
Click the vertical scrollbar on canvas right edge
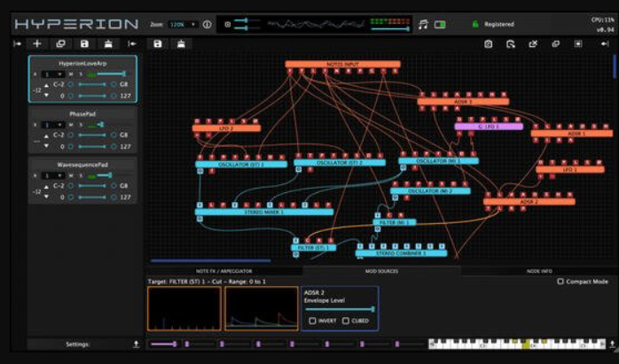(615, 66)
